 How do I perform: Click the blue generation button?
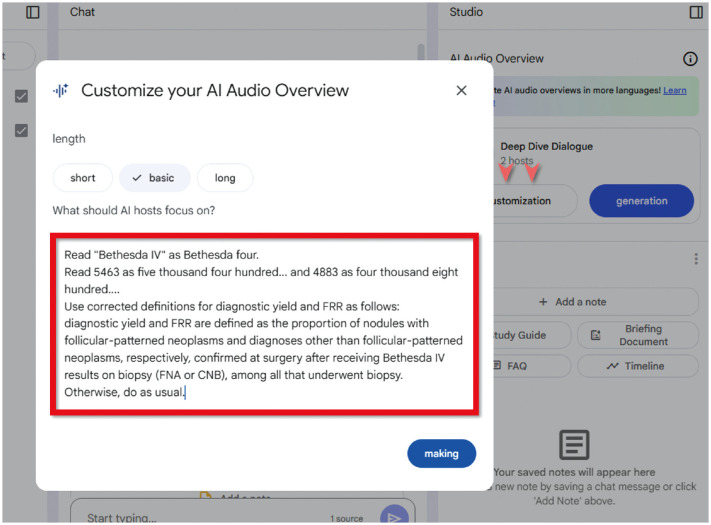[641, 200]
